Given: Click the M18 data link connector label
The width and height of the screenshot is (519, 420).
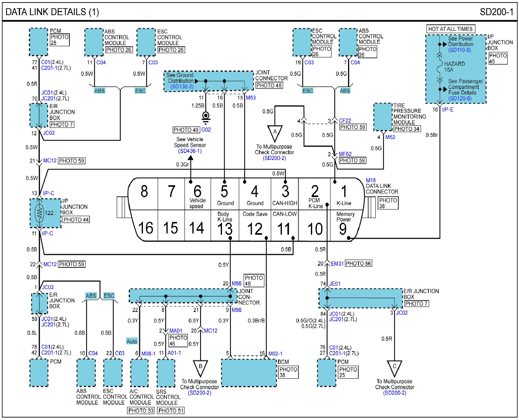Looking at the screenshot, I should click(370, 180).
